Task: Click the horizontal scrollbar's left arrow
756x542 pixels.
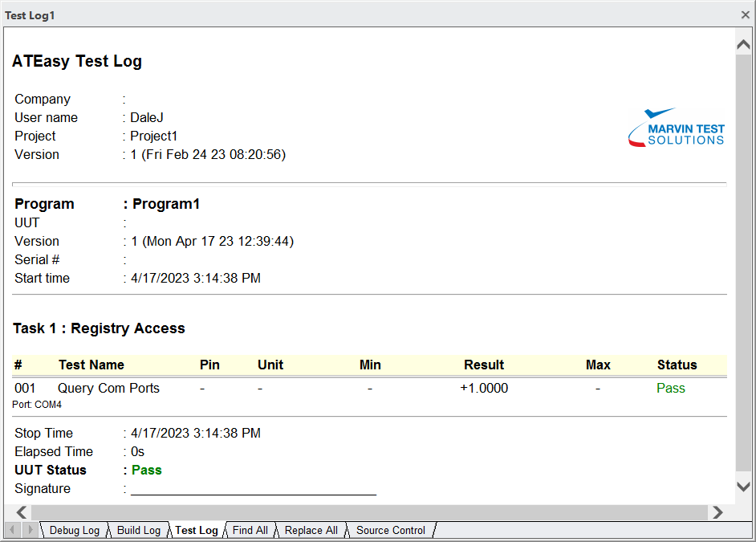Action: click(x=22, y=511)
